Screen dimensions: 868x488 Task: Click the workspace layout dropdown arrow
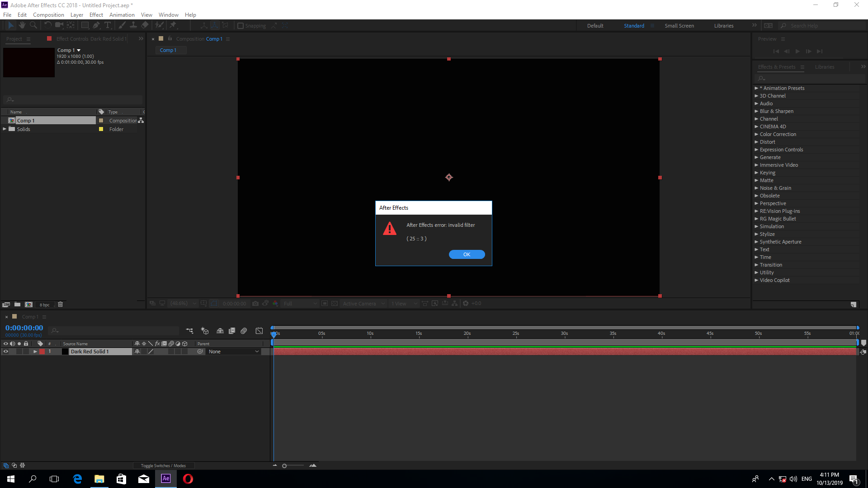pos(754,25)
